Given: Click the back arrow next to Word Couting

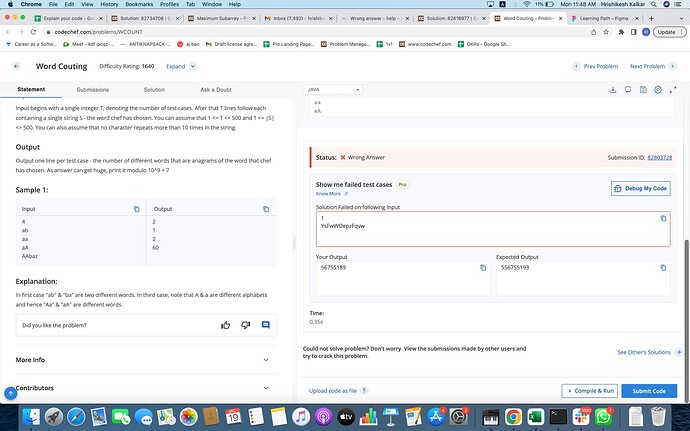Looking at the screenshot, I should coord(16,66).
